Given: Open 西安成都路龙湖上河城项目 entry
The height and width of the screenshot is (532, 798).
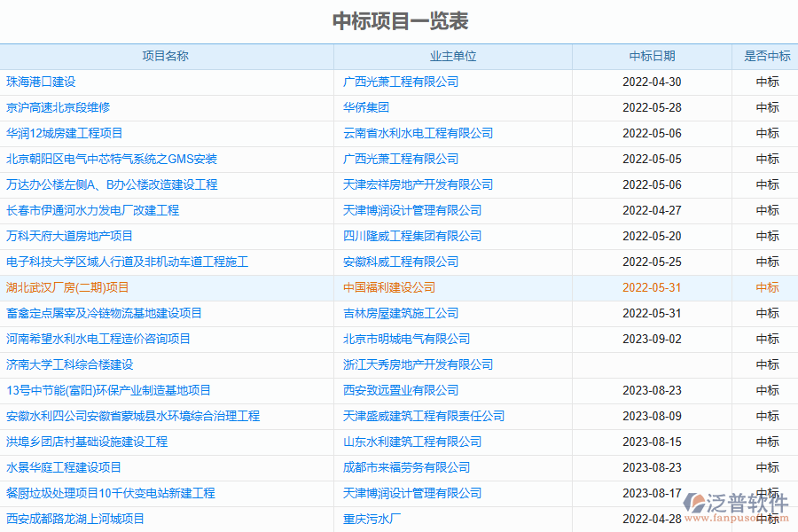Looking at the screenshot, I should point(75,519).
